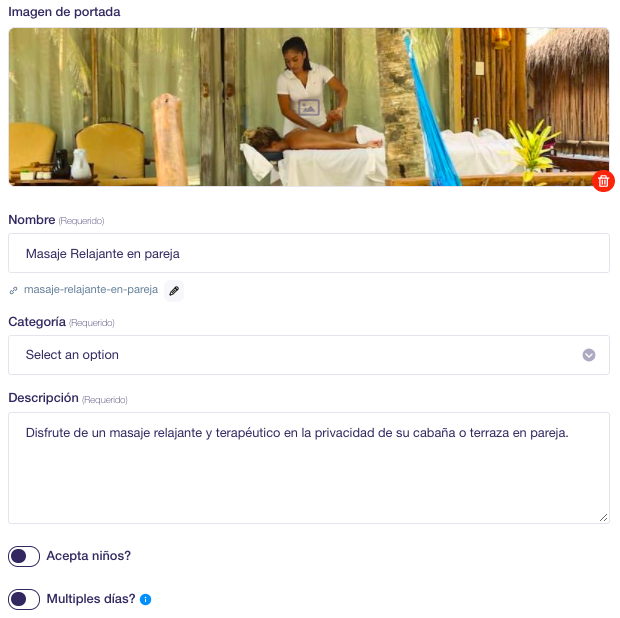
Task: Open the Categoría 'Select an option' dropdown
Action: pyautogui.click(x=309, y=355)
